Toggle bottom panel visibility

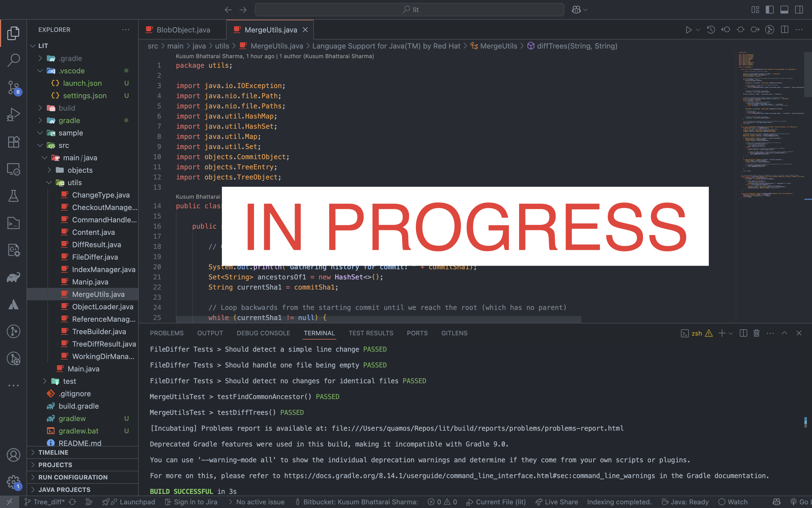[784, 10]
